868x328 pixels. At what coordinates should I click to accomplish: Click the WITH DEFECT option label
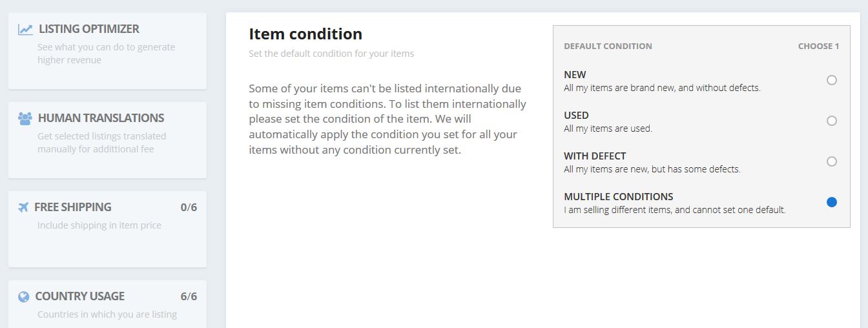tap(595, 156)
